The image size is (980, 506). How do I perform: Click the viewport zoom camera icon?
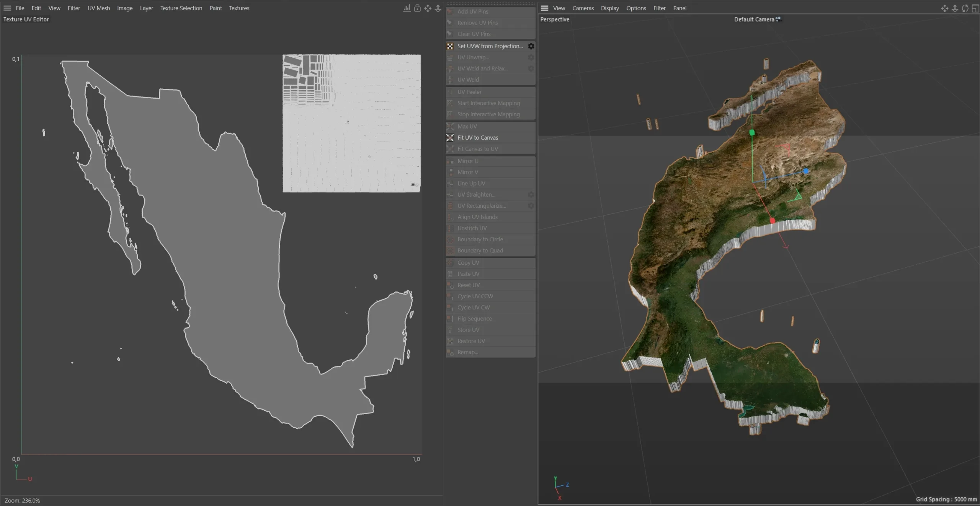point(955,8)
